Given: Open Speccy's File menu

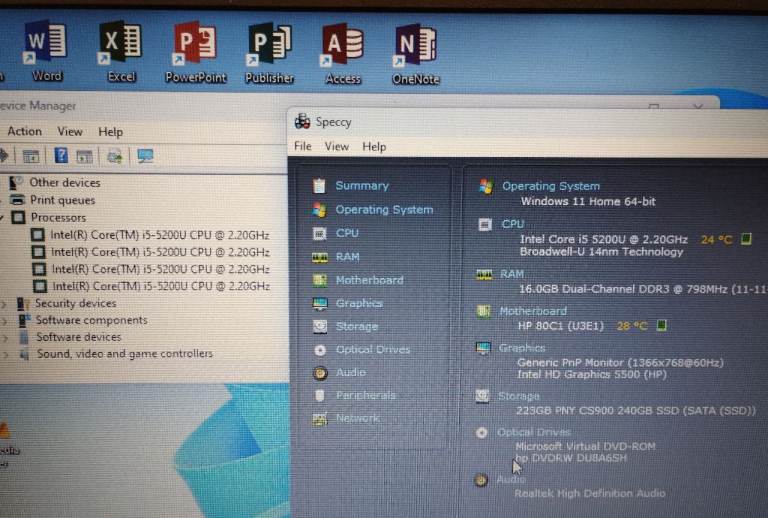Looking at the screenshot, I should pyautogui.click(x=303, y=147).
